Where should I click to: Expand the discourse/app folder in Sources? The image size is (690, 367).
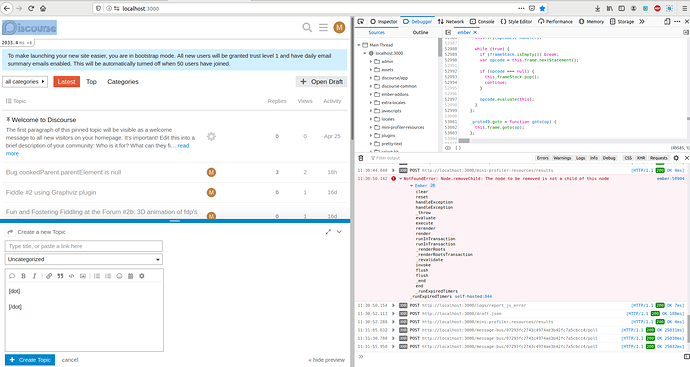(371, 78)
